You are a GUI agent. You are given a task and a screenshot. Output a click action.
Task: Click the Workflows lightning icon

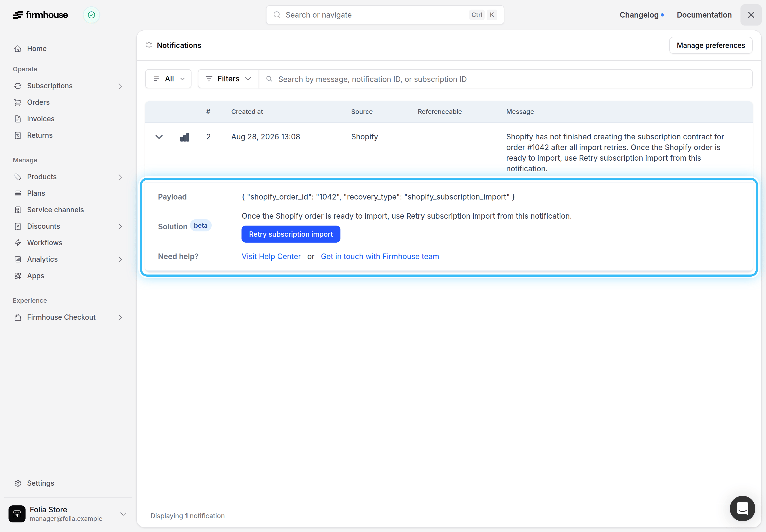[x=18, y=243]
